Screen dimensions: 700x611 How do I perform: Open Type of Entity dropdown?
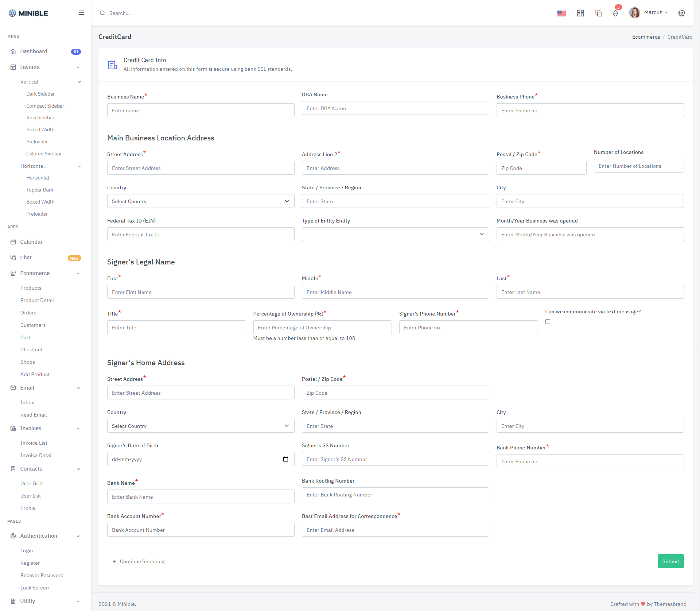click(x=395, y=234)
